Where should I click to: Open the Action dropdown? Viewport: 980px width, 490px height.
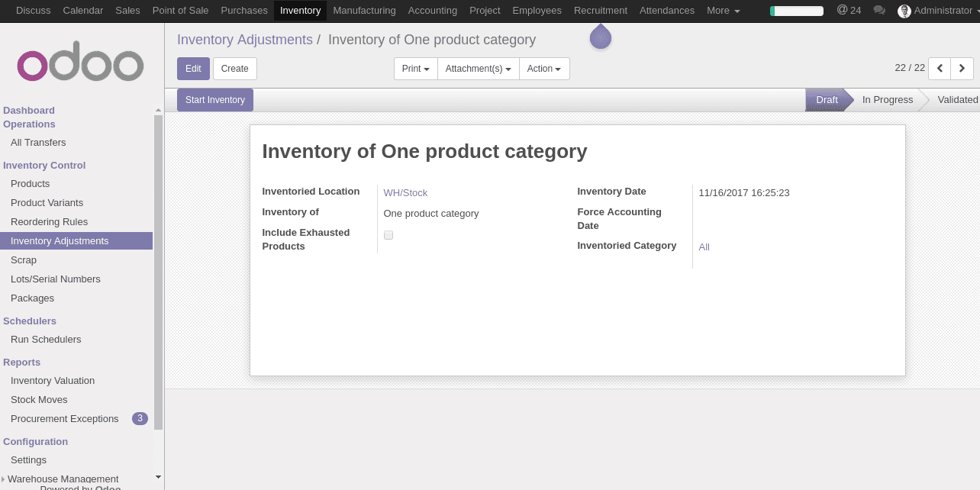[x=544, y=69]
